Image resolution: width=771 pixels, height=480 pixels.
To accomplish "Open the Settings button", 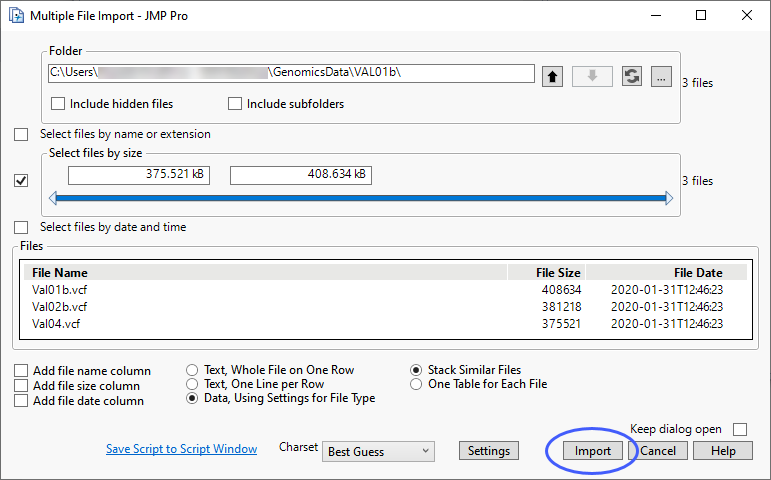I will pos(489,451).
